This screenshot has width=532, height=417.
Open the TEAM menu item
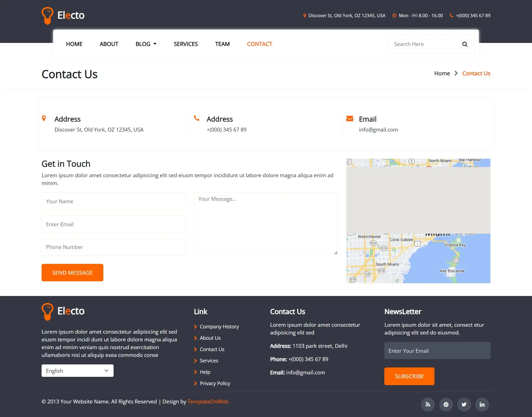click(x=222, y=44)
